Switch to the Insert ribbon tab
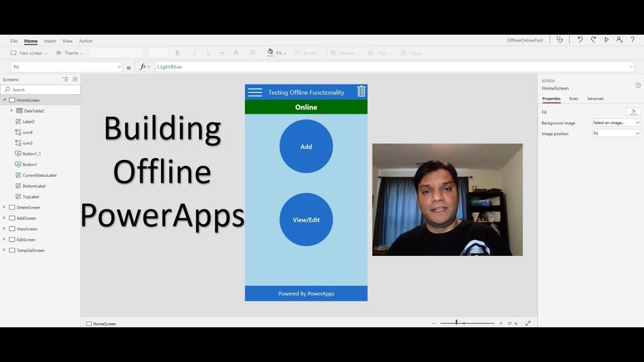644x362 pixels. 50,41
